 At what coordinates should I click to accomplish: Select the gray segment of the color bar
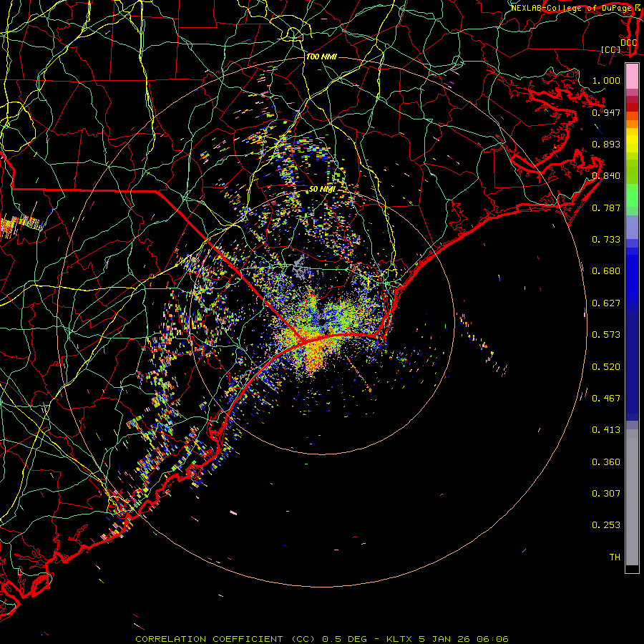(x=632, y=497)
